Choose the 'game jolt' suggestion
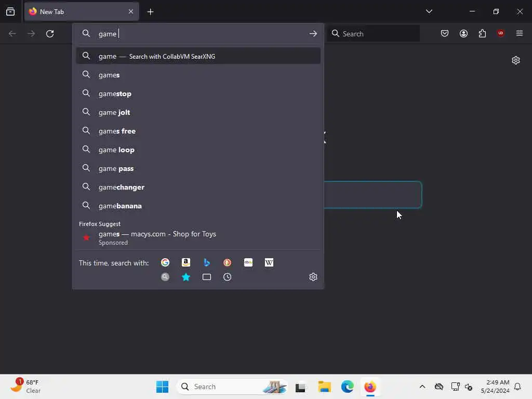Screen dimensions: 532x399 point(198,112)
